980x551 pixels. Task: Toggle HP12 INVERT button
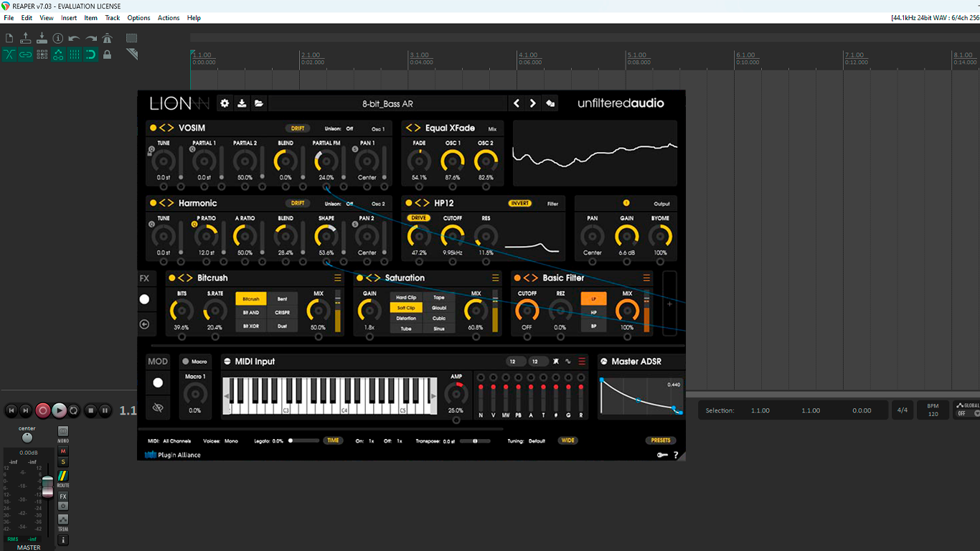click(x=520, y=203)
